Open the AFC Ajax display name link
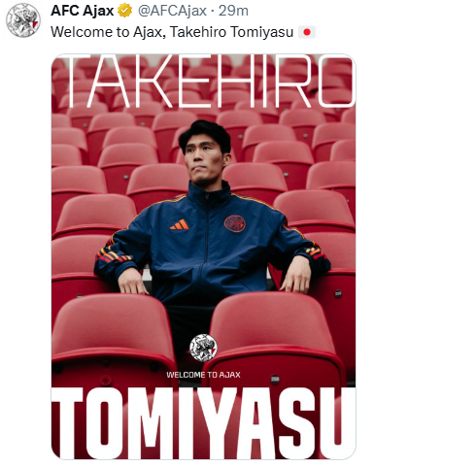Viewport: 476px width, 467px height. [x=83, y=11]
